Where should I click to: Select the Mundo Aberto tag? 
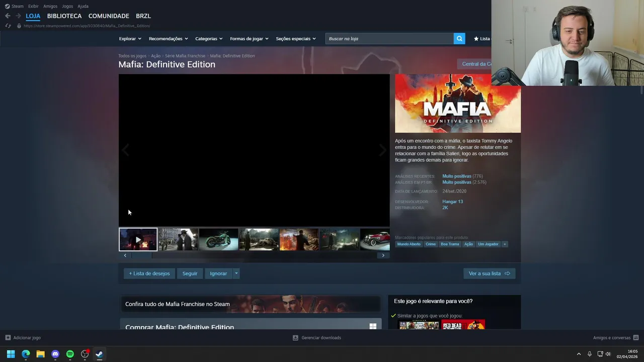409,244
